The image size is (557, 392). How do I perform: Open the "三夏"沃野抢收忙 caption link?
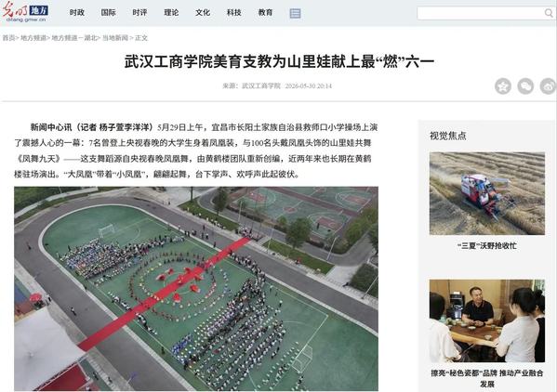(x=486, y=245)
